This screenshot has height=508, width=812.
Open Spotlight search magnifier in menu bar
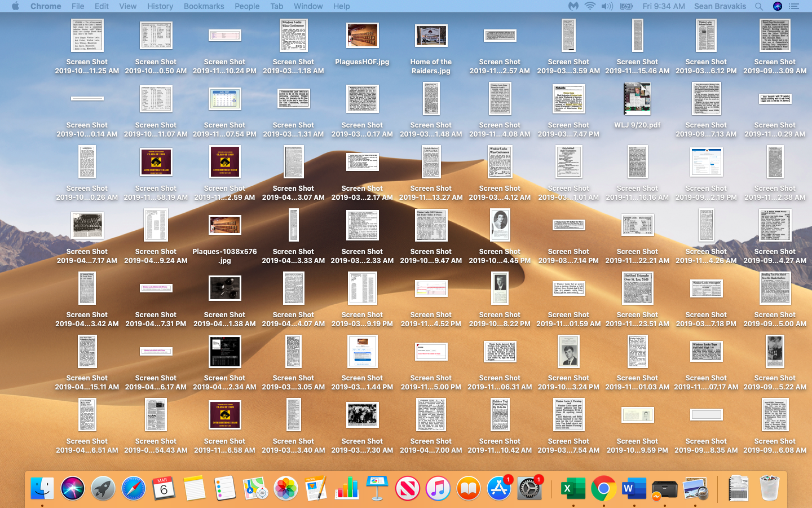[759, 6]
